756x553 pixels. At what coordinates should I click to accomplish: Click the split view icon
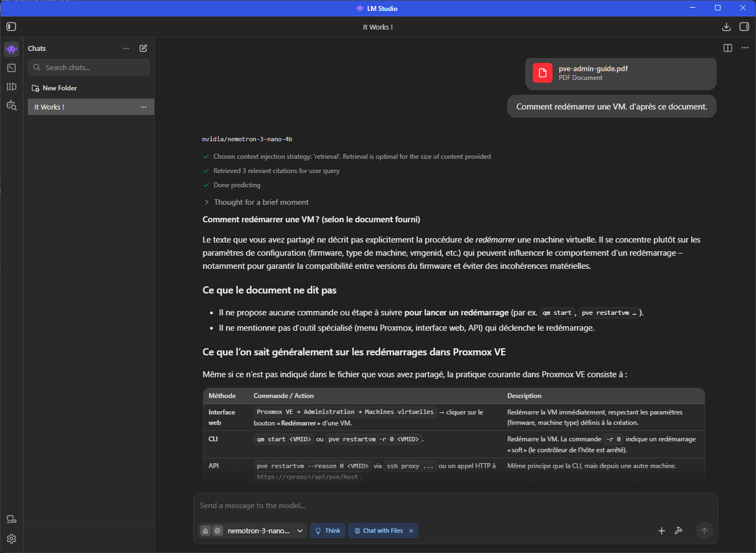coord(728,48)
